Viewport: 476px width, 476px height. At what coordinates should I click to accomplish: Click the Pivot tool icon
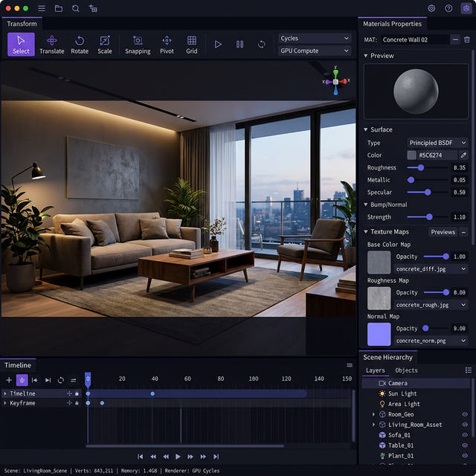[167, 44]
